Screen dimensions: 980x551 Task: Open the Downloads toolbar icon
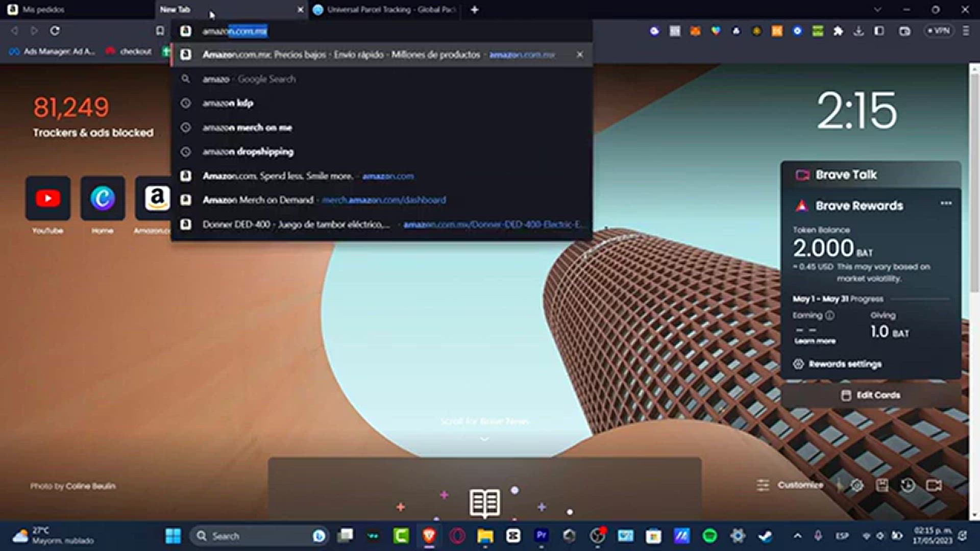[x=859, y=31]
